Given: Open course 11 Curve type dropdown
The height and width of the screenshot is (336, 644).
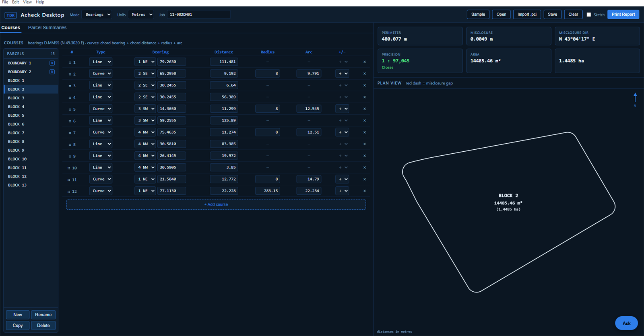Looking at the screenshot, I should coord(101,179).
